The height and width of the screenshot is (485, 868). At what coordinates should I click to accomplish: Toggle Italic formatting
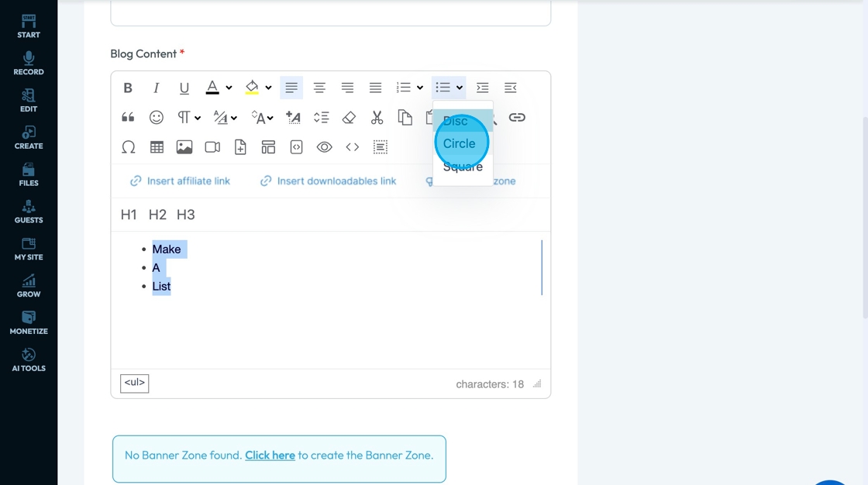156,88
